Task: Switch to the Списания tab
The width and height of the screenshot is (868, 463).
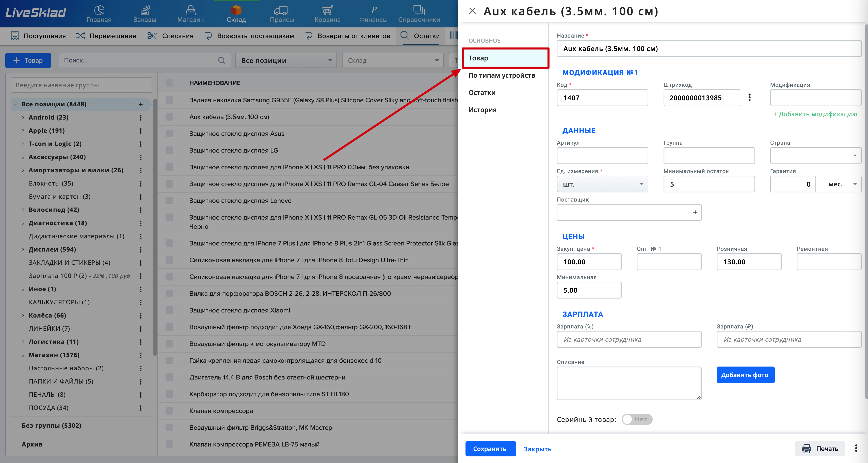Action: click(x=170, y=36)
